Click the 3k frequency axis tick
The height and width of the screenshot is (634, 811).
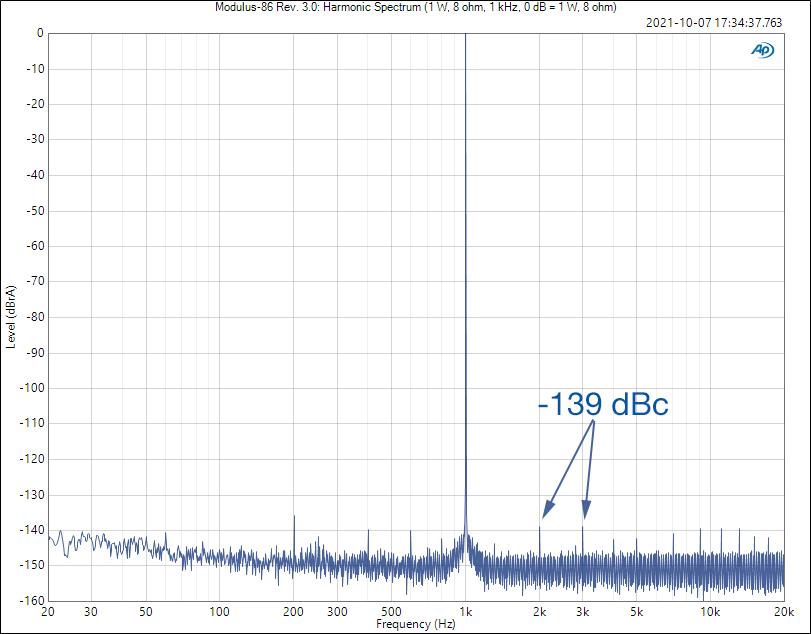coord(582,612)
